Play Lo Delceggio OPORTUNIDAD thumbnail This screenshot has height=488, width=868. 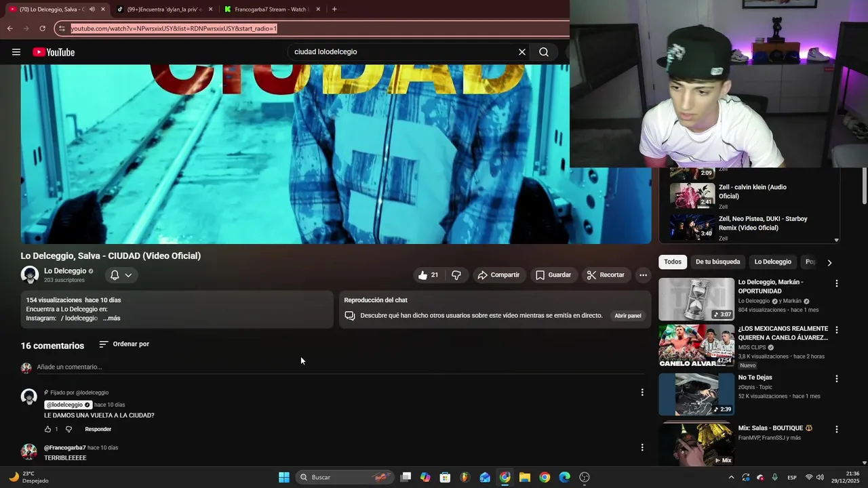coord(696,299)
